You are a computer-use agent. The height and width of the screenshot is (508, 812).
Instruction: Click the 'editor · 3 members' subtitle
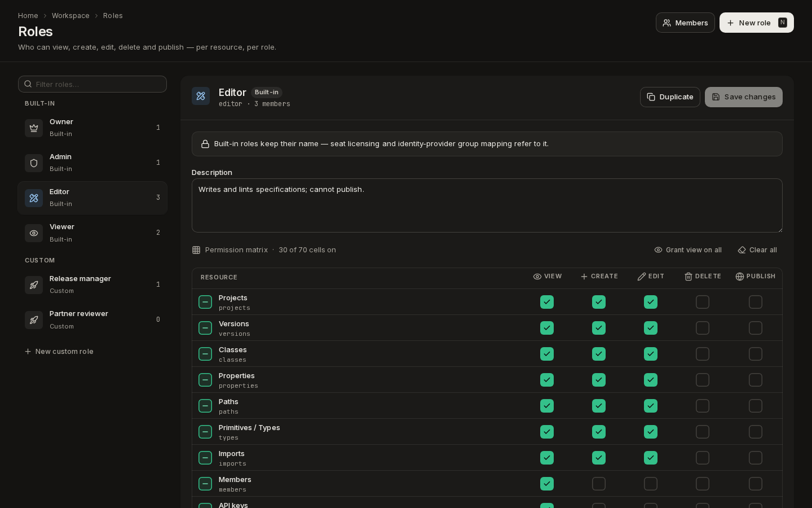(254, 104)
